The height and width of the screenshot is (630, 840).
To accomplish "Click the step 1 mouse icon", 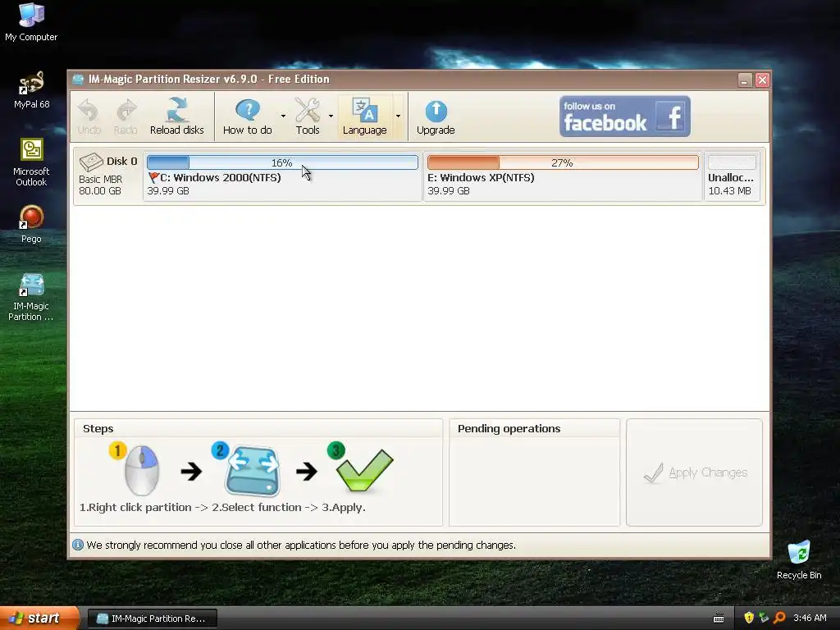I will coord(141,469).
